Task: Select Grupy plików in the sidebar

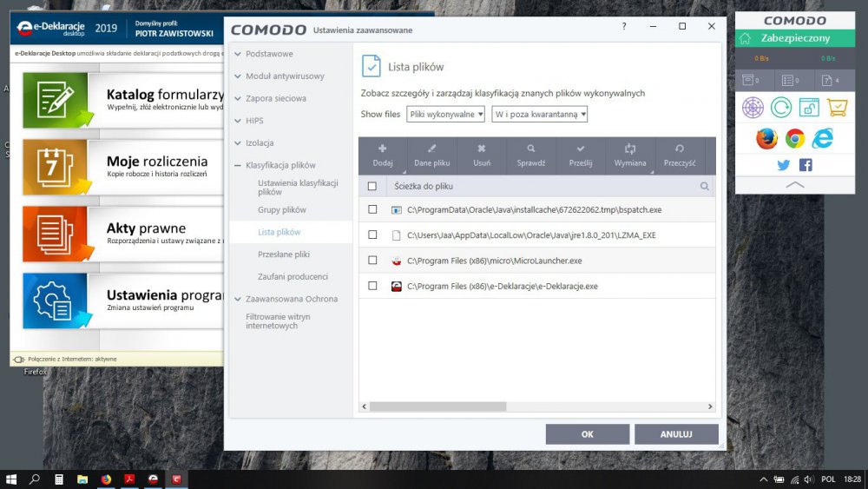Action: [281, 210]
